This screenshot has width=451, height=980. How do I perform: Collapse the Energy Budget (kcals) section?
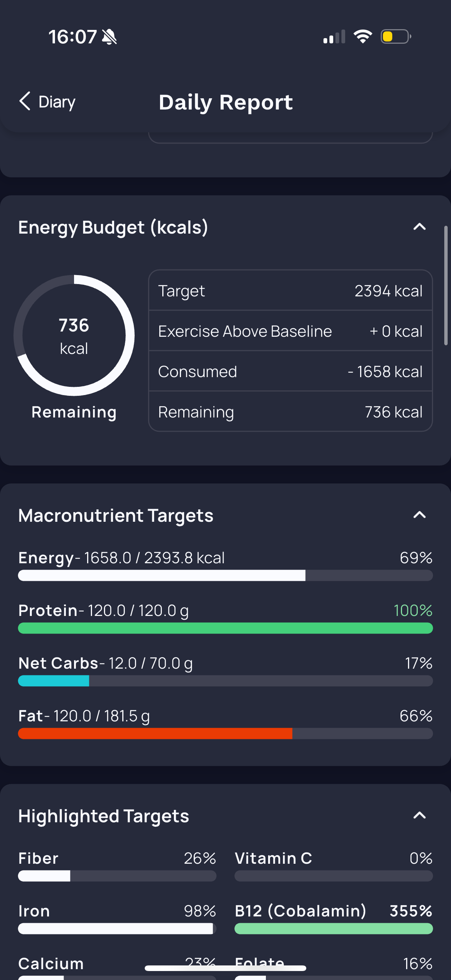[420, 227]
